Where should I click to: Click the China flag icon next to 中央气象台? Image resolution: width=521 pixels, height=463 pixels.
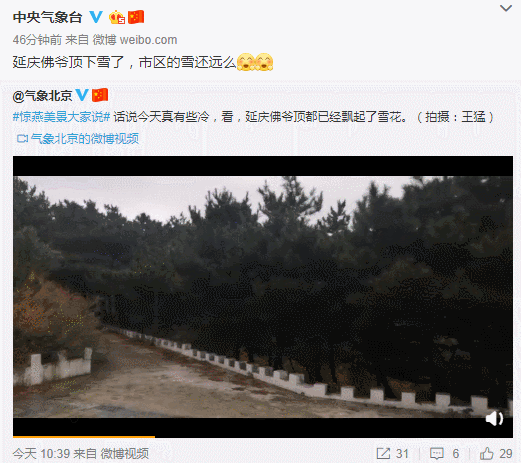pyautogui.click(x=136, y=17)
